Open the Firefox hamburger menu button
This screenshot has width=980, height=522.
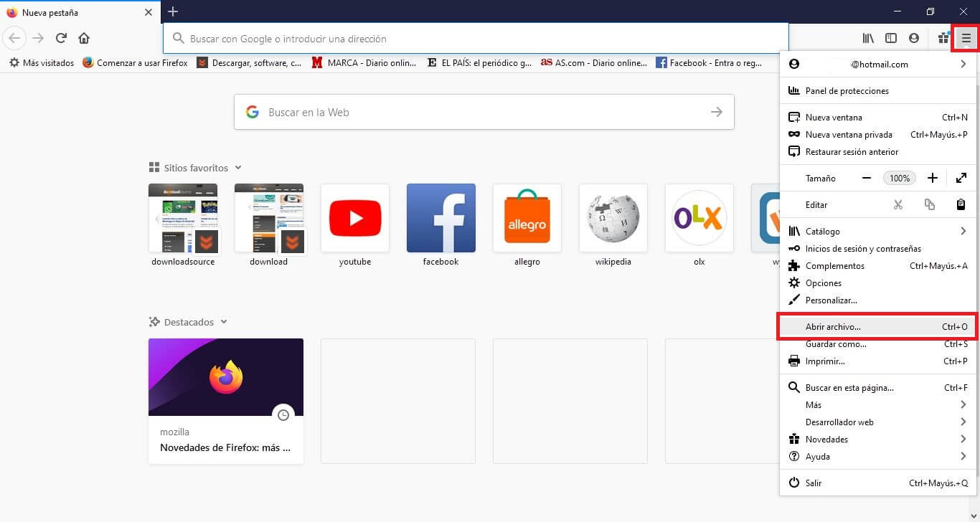coord(966,39)
